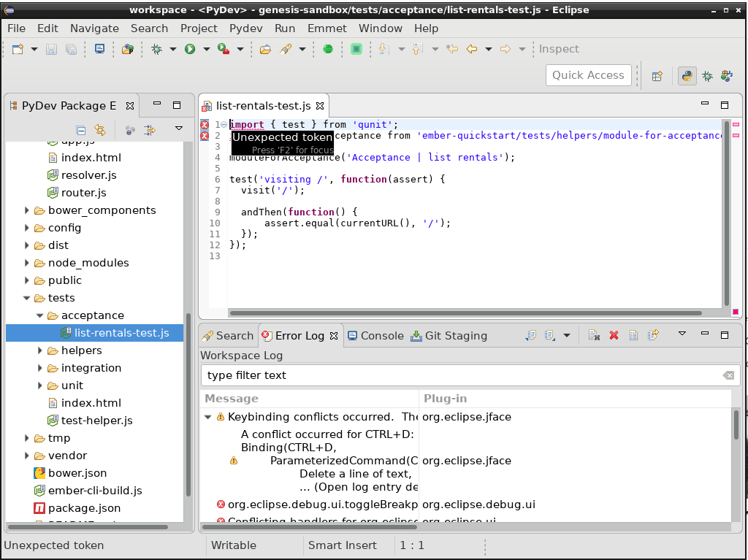Click the Message column header
The image size is (748, 560).
(310, 399)
